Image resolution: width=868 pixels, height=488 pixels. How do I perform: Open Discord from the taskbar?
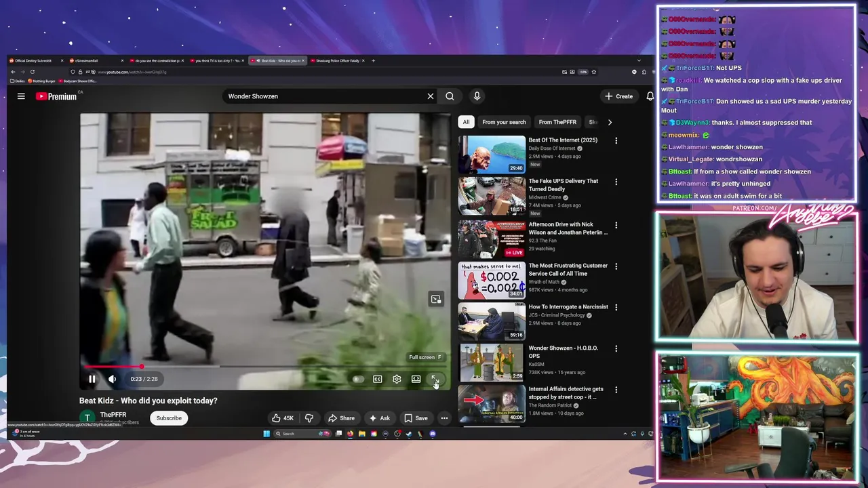click(x=433, y=434)
